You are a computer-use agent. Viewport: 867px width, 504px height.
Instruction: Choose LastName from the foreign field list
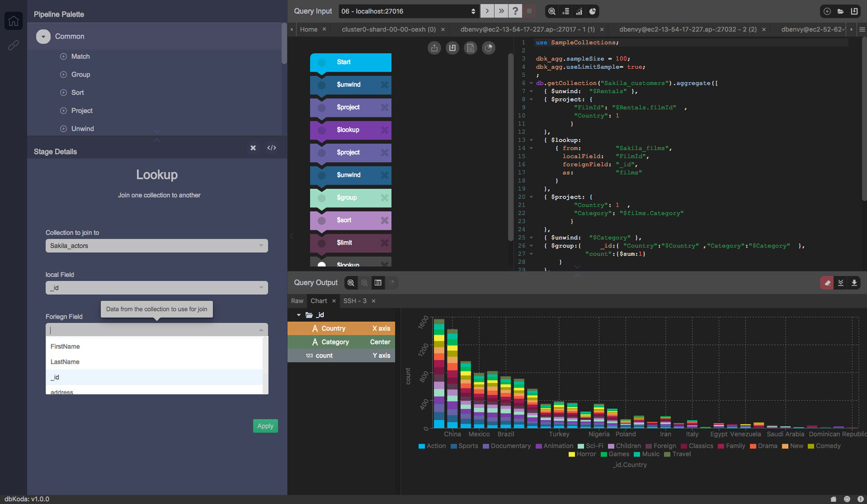(65, 362)
